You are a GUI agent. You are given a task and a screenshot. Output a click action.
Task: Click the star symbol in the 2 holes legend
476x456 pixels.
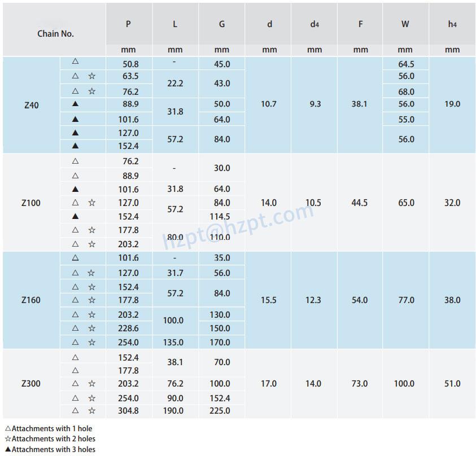[8, 439]
